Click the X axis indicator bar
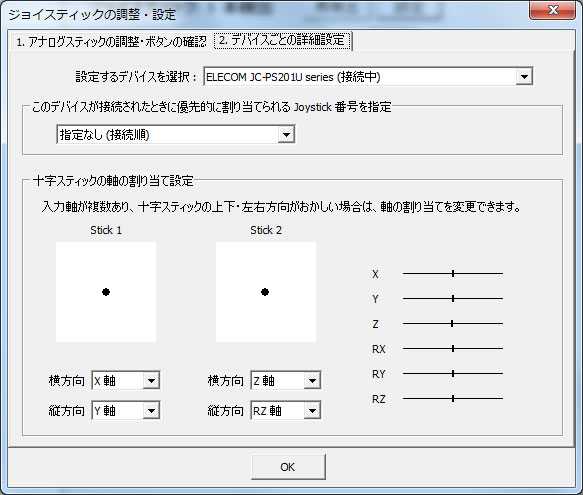 point(453,274)
